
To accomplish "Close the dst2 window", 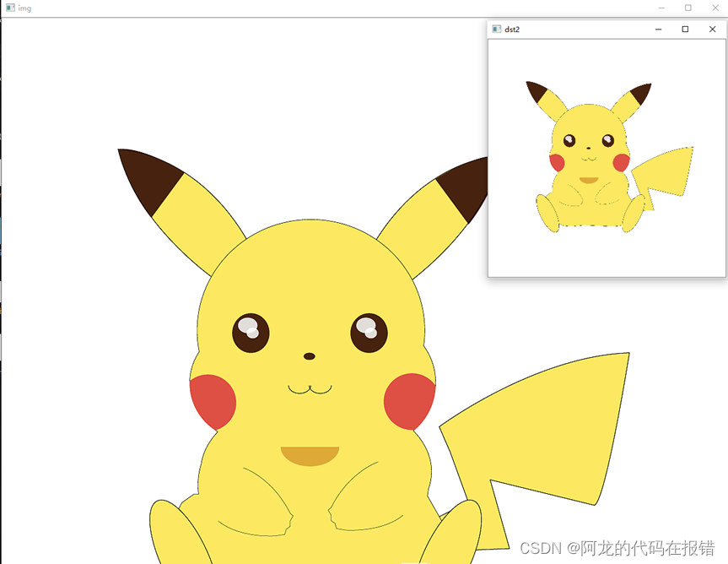I will [x=712, y=30].
